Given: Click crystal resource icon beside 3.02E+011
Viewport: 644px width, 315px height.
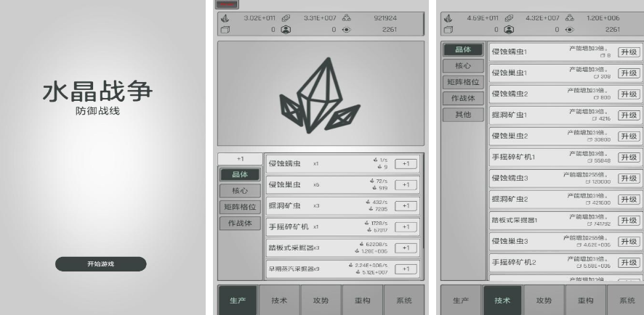Looking at the screenshot, I should point(225,18).
